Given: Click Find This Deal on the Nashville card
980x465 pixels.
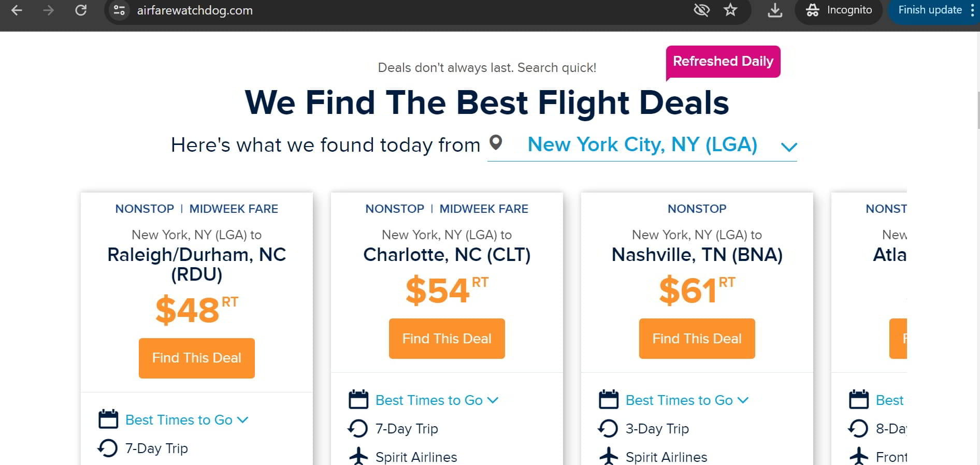Looking at the screenshot, I should (697, 338).
